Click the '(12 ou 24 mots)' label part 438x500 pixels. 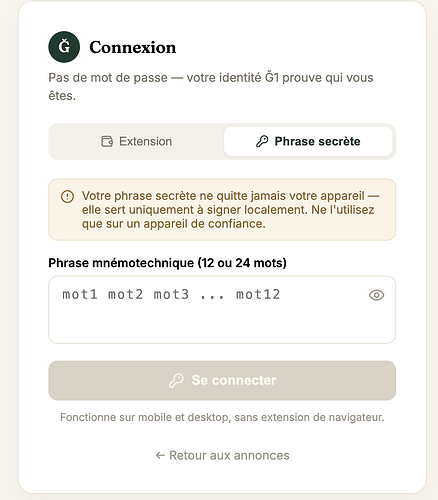pyautogui.click(x=242, y=263)
